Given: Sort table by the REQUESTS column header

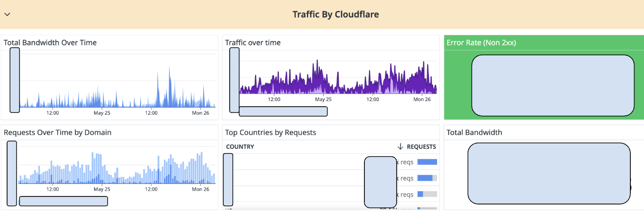Looking at the screenshot, I should 421,147.
